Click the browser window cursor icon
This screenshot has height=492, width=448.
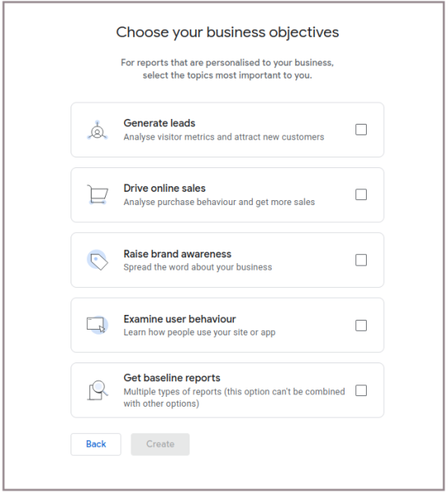98,325
